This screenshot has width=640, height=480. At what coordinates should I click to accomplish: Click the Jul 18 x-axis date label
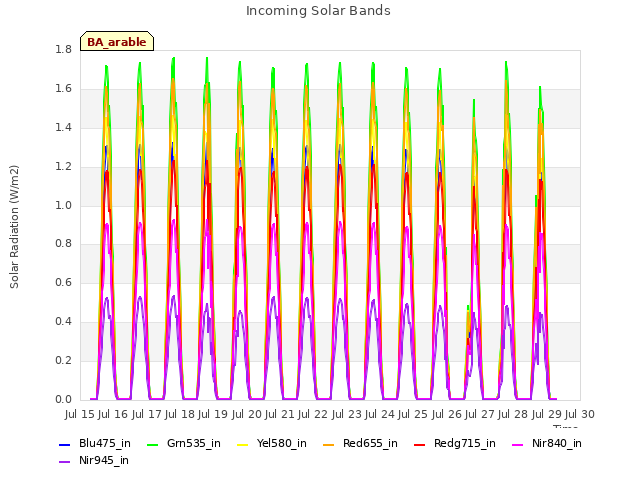pyautogui.click(x=180, y=414)
